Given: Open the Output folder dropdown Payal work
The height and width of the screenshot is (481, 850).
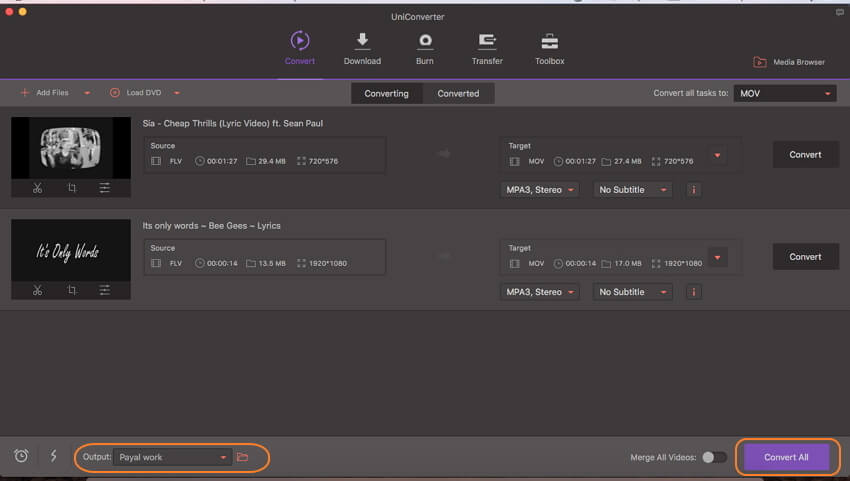Looking at the screenshot, I should click(x=172, y=457).
